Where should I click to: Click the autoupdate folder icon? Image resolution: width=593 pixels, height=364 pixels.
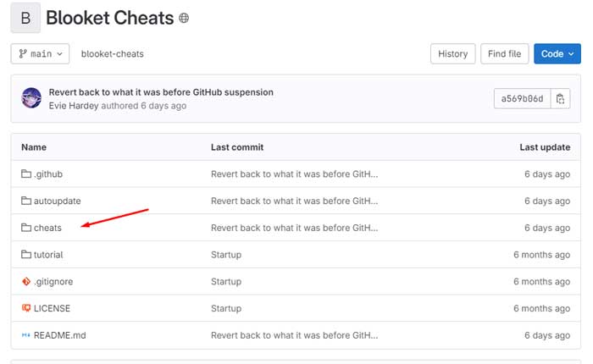coord(26,201)
